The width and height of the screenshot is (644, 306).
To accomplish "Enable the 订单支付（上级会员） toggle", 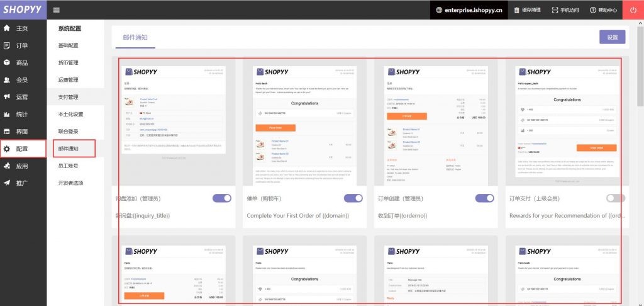I will (x=616, y=198).
